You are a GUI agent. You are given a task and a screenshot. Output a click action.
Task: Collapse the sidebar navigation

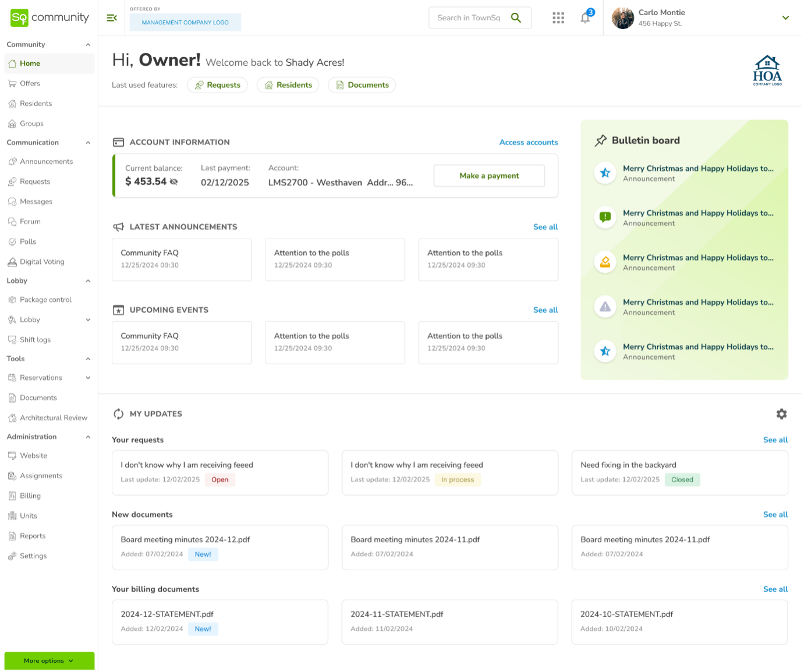111,17
